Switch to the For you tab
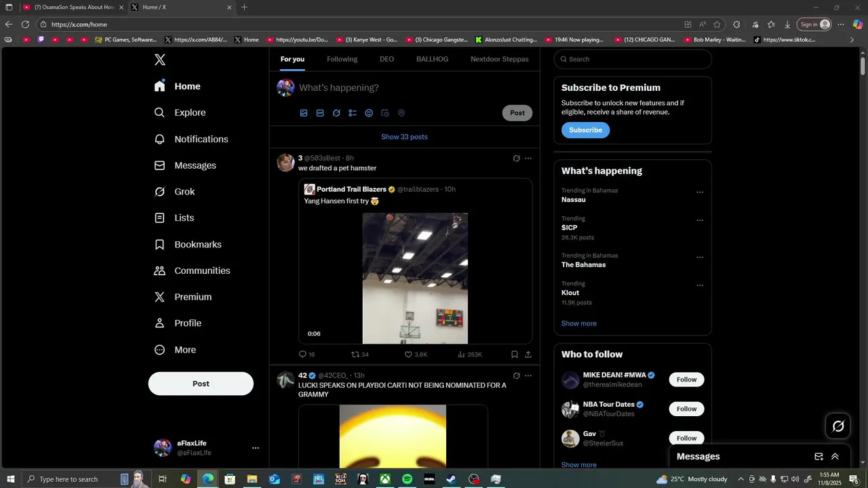868x488 pixels. pos(292,59)
